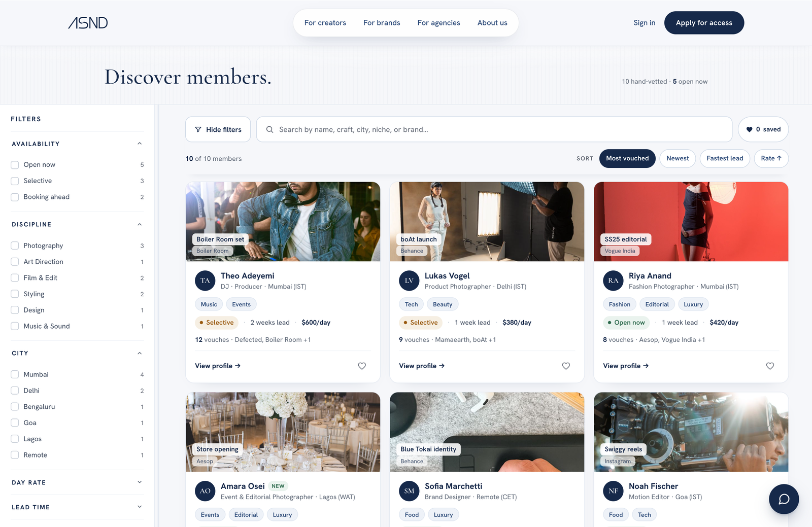Click Amara Osei's name
The width and height of the screenshot is (812, 527).
(243, 486)
